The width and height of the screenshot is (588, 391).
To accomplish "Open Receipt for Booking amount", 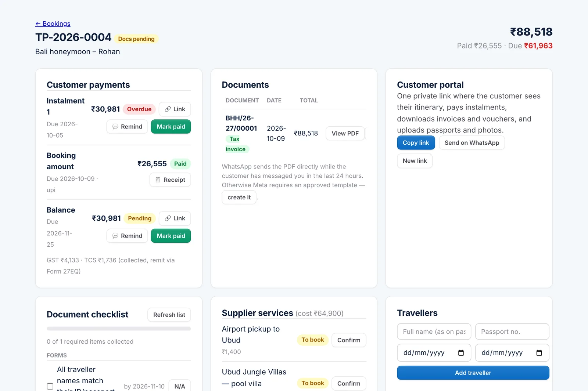I will point(170,180).
